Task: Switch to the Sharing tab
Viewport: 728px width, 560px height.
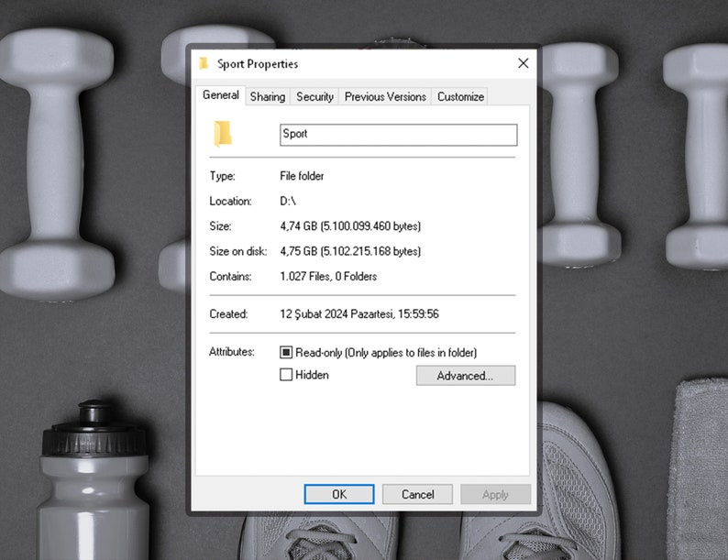Action: [268, 96]
